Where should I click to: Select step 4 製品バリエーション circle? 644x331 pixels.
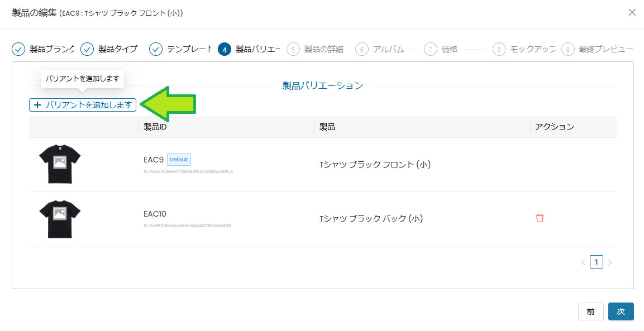point(224,49)
